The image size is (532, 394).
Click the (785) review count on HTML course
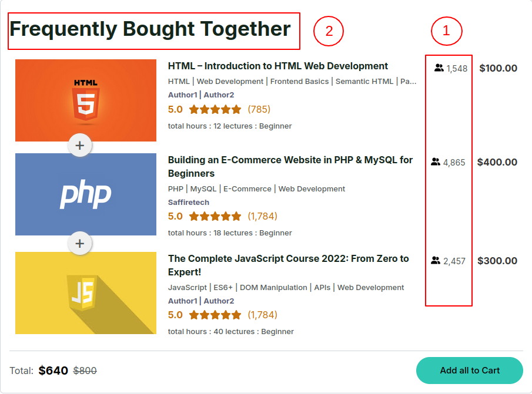(259, 109)
